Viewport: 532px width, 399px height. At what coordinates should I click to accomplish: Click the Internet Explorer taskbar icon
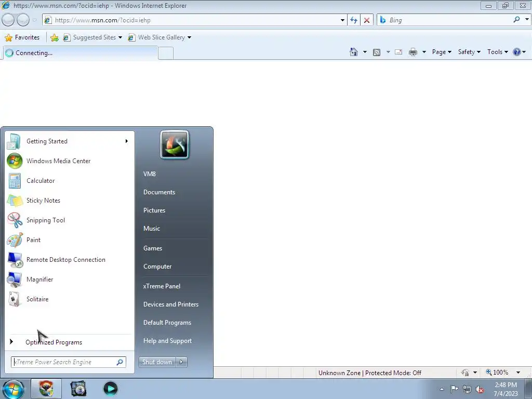tap(46, 389)
